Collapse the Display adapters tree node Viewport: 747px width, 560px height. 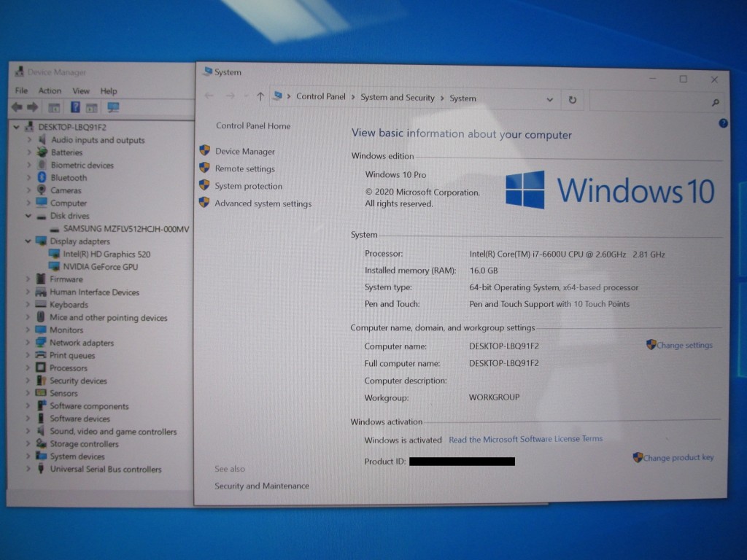(28, 241)
